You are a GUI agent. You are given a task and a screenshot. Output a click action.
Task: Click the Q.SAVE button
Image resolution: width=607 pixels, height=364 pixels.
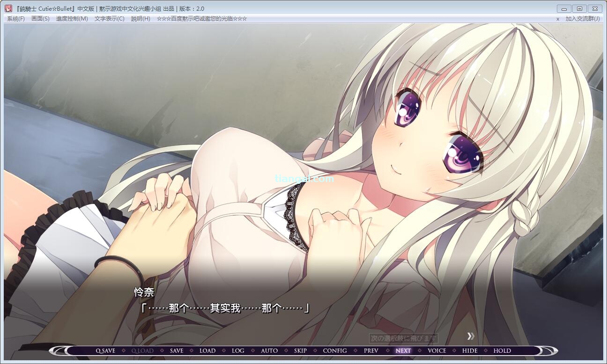click(105, 350)
